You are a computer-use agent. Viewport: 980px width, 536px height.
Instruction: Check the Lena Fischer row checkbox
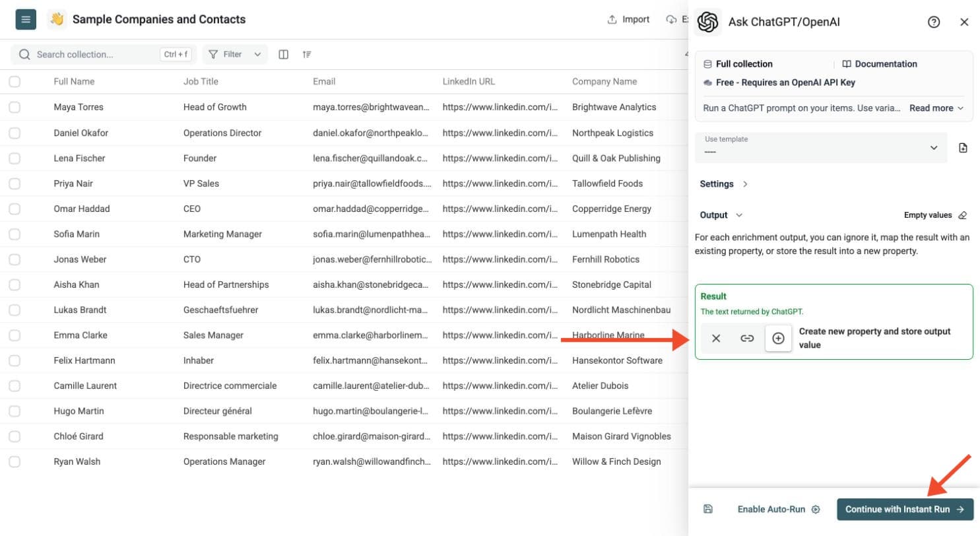tap(15, 158)
